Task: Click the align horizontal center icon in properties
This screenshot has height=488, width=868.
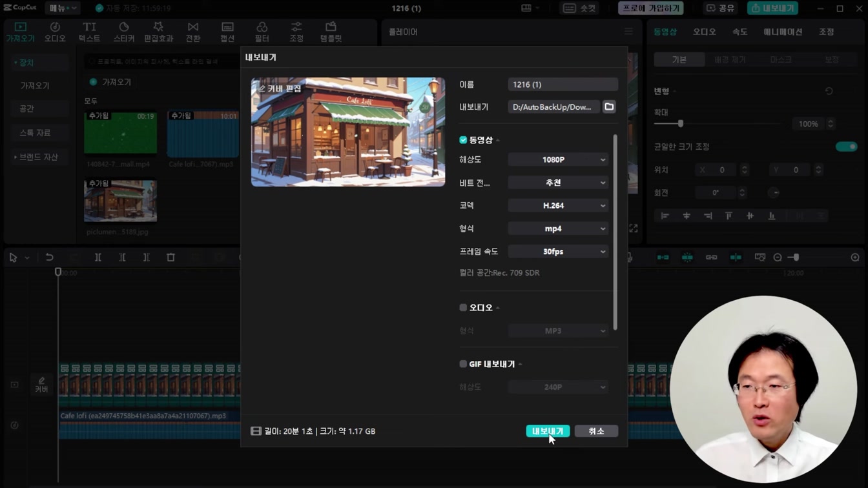Action: [x=687, y=216]
